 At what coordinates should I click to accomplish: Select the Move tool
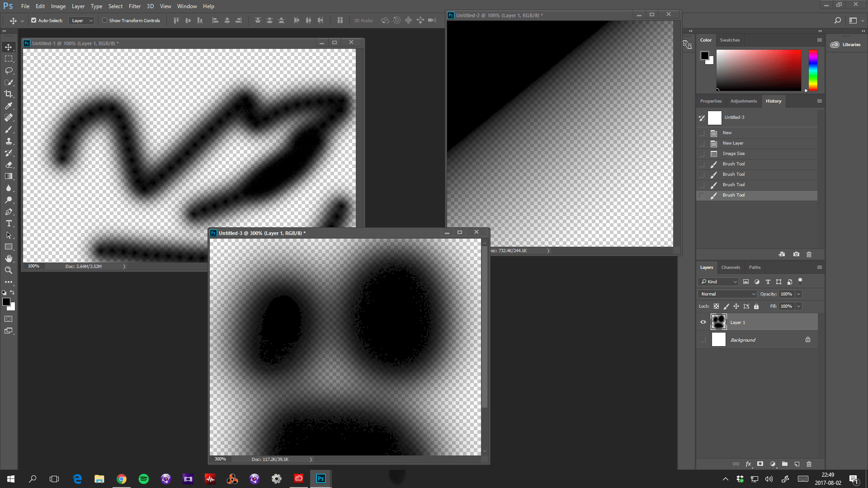tap(8, 47)
